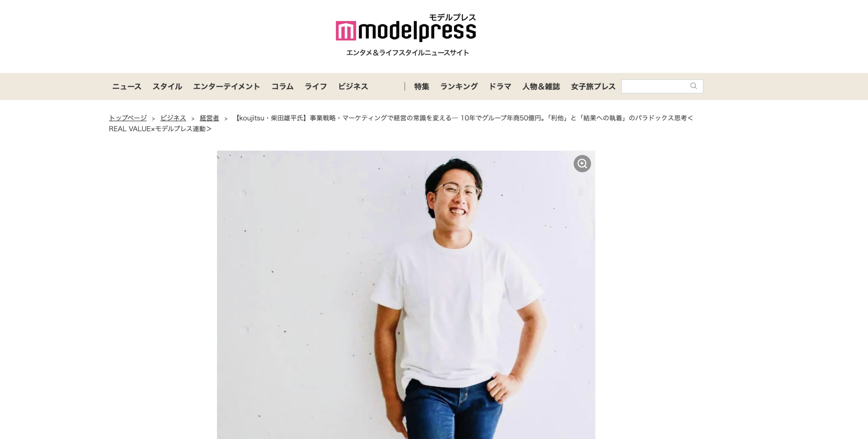Open the 特集 navigation link
The image size is (868, 439).
421,86
